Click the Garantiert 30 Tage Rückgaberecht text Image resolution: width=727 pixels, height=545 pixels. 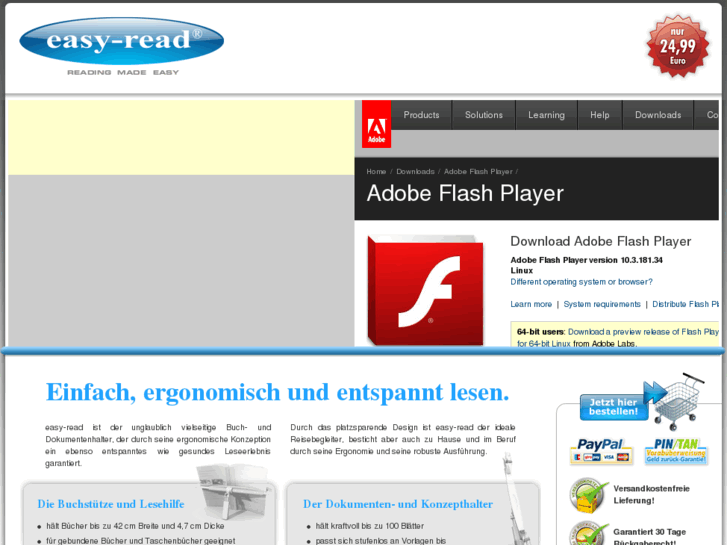[650, 537]
